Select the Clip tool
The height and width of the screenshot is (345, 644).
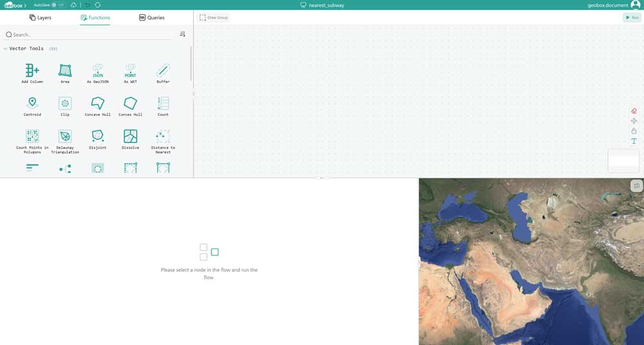(65, 106)
